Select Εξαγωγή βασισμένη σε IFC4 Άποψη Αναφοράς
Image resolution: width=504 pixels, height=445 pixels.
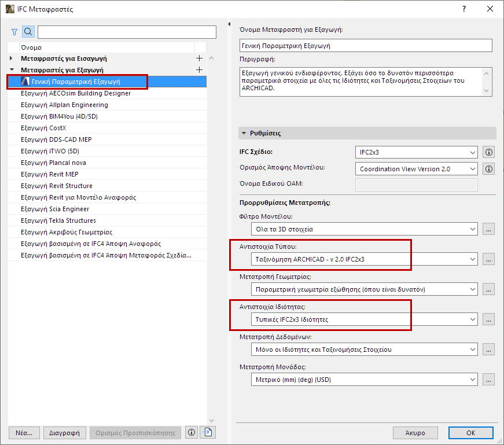click(108, 244)
